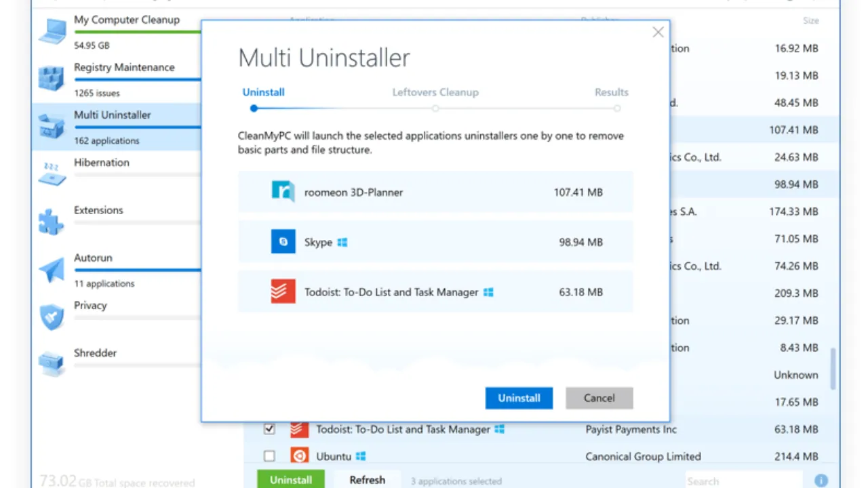
Task: Click Payist Payments Inc publisher text
Action: [x=631, y=429]
